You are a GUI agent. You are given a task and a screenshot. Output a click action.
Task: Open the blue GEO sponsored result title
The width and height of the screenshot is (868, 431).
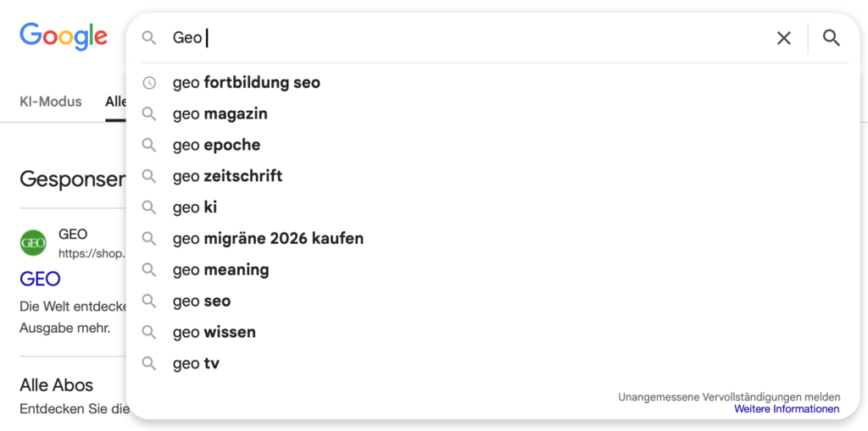pos(40,279)
